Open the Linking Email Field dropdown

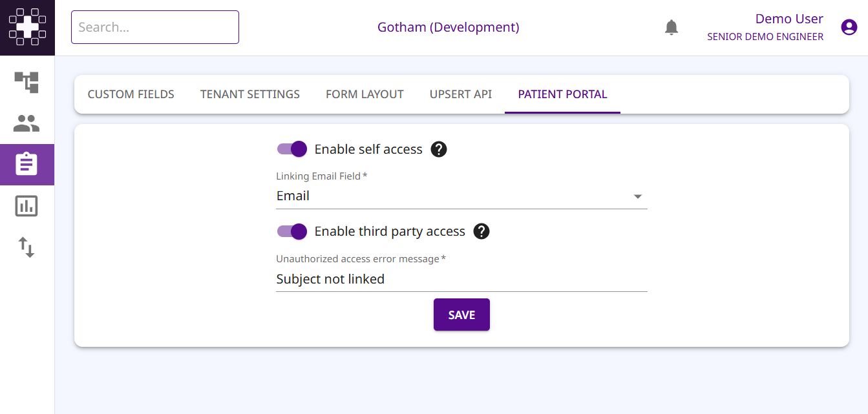(x=461, y=196)
